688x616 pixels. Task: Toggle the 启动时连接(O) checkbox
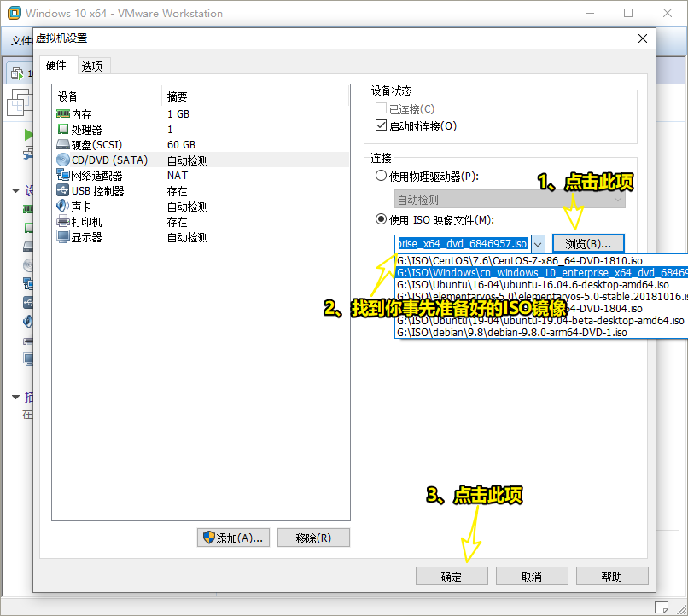pyautogui.click(x=381, y=125)
